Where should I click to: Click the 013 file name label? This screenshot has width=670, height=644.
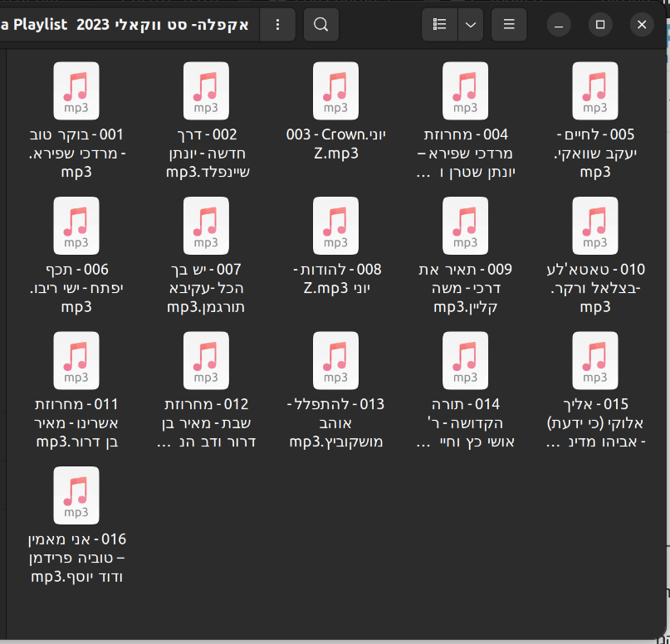(x=335, y=422)
